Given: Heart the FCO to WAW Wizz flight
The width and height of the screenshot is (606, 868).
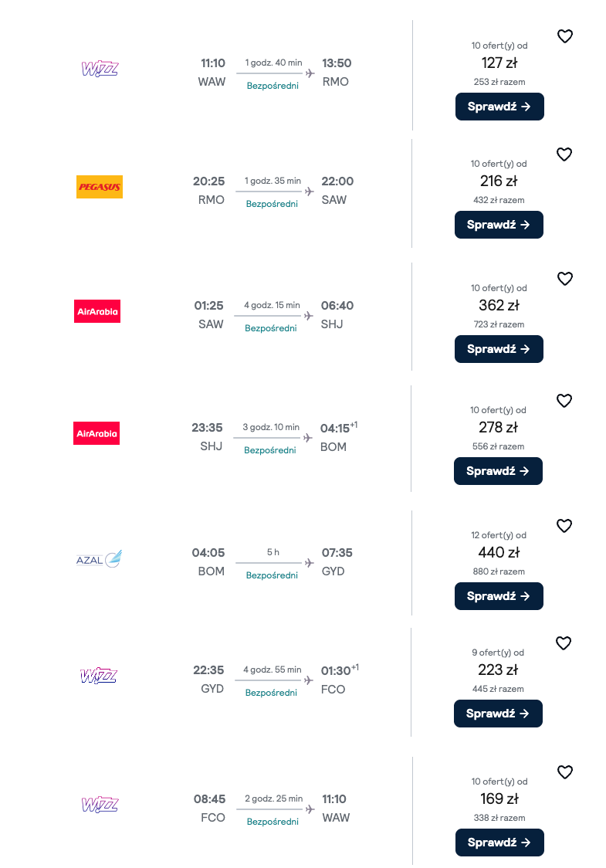Looking at the screenshot, I should (564, 771).
